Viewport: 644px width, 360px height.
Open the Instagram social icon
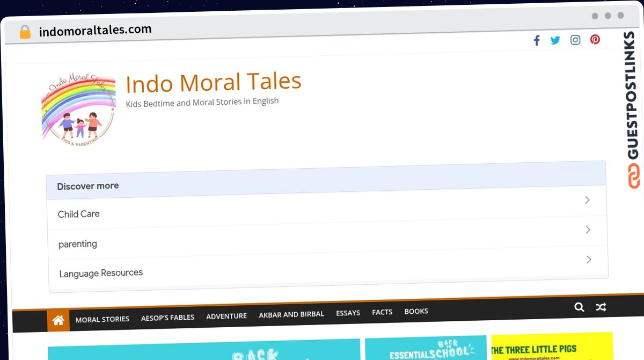point(575,40)
